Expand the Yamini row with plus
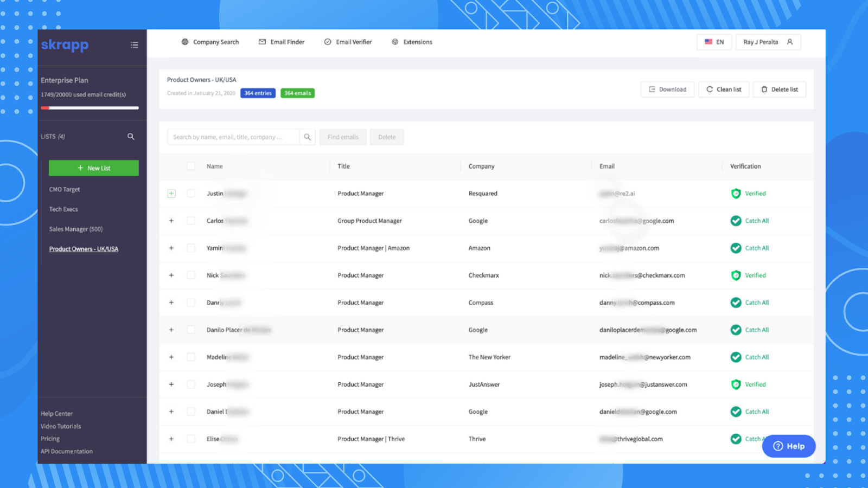 click(x=171, y=248)
